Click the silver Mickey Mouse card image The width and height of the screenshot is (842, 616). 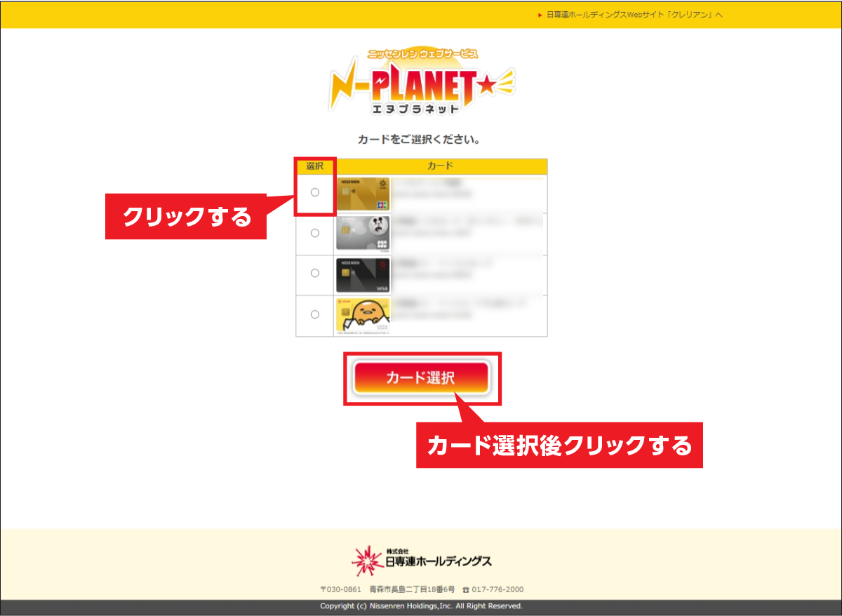coord(363,234)
